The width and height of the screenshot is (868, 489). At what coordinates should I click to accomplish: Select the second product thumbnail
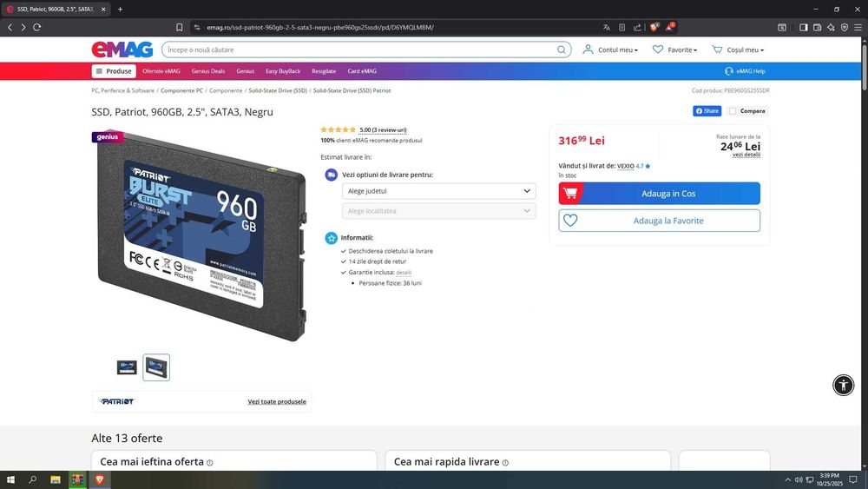coord(156,367)
